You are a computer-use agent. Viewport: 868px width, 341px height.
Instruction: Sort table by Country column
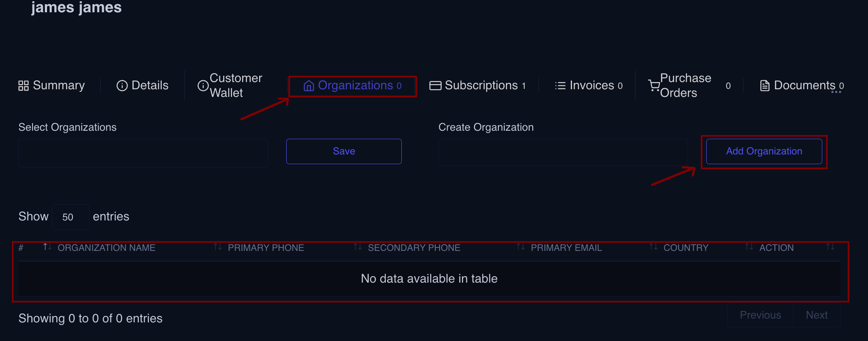pos(686,248)
